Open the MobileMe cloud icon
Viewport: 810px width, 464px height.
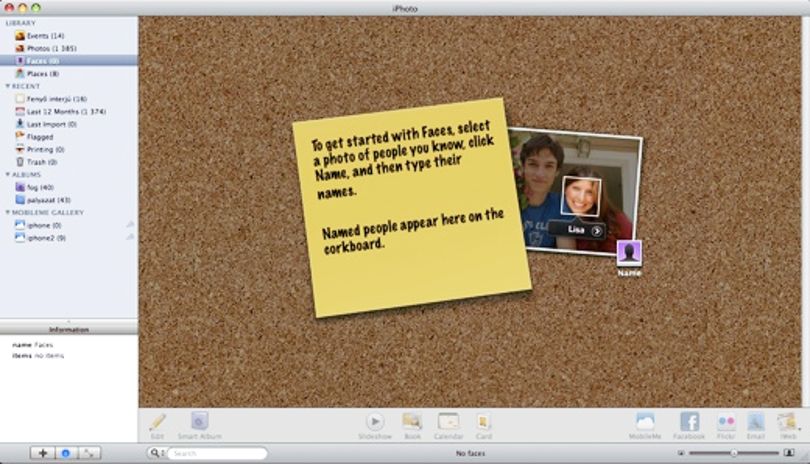click(x=645, y=422)
